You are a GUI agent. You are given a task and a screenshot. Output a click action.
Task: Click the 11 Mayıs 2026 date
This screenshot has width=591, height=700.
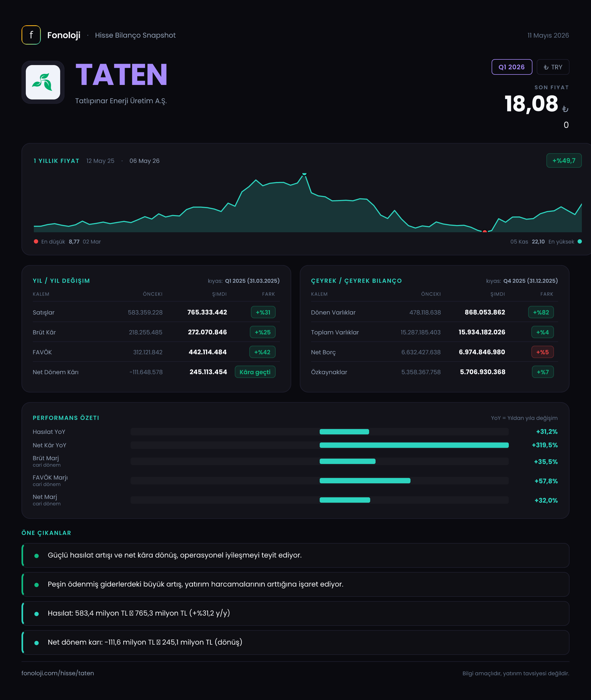click(548, 35)
